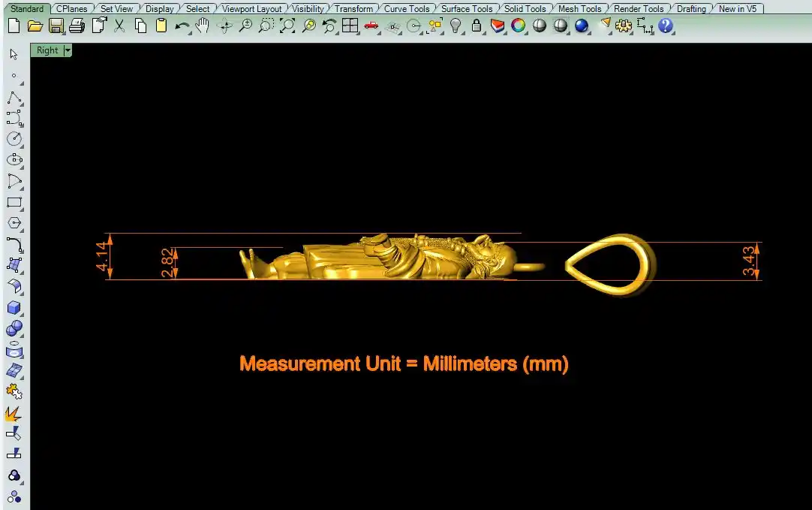Select the Polyline tool in sidebar

[x=14, y=98]
